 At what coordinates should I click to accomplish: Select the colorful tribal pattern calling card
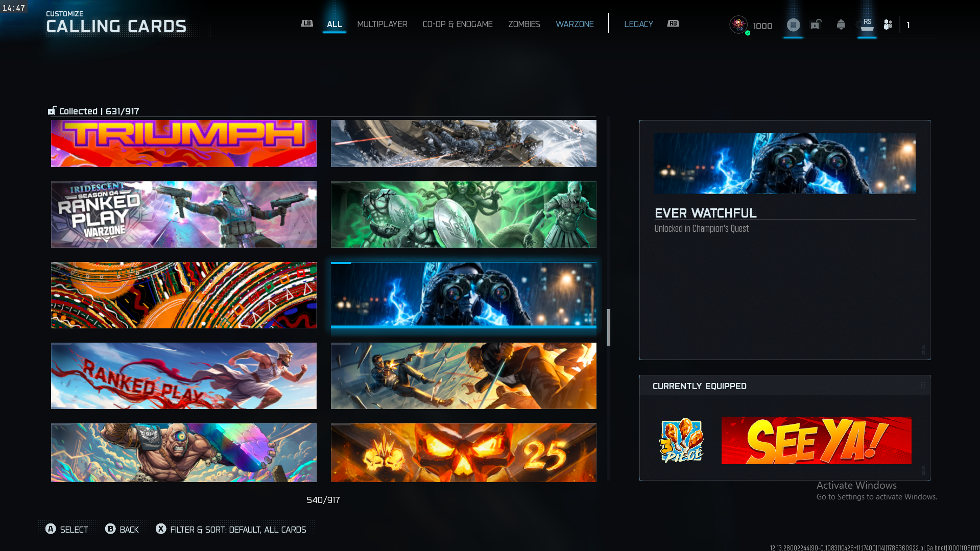pyautogui.click(x=184, y=295)
